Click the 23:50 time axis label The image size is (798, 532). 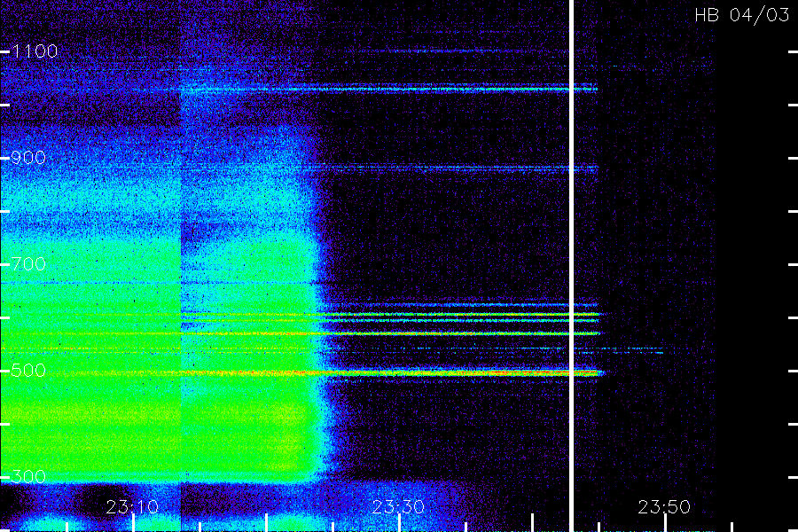point(664,507)
